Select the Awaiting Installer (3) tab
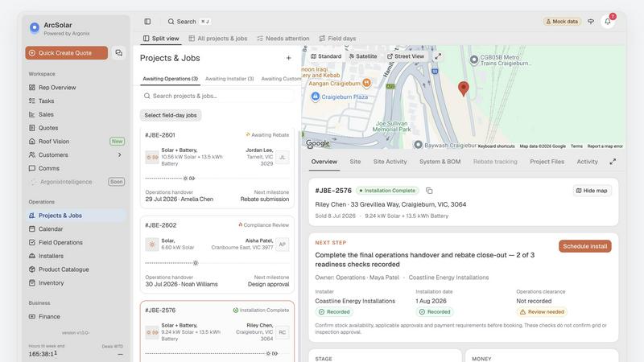644x362 pixels. point(229,79)
